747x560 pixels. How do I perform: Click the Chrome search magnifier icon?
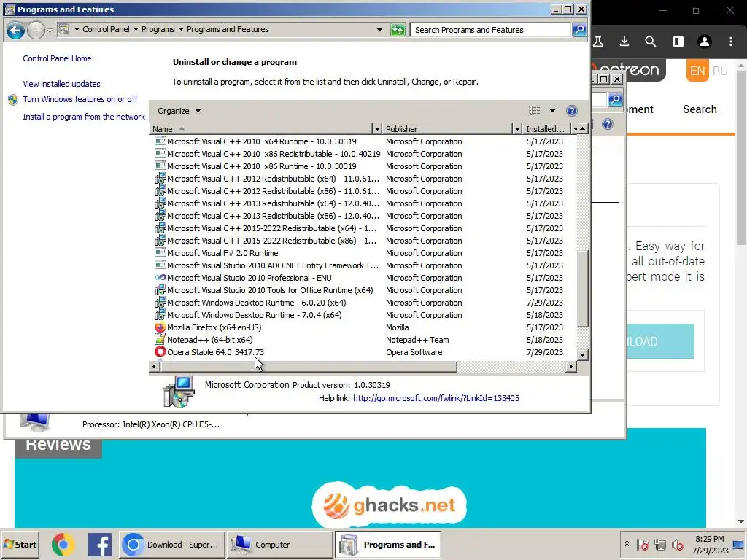click(x=650, y=42)
